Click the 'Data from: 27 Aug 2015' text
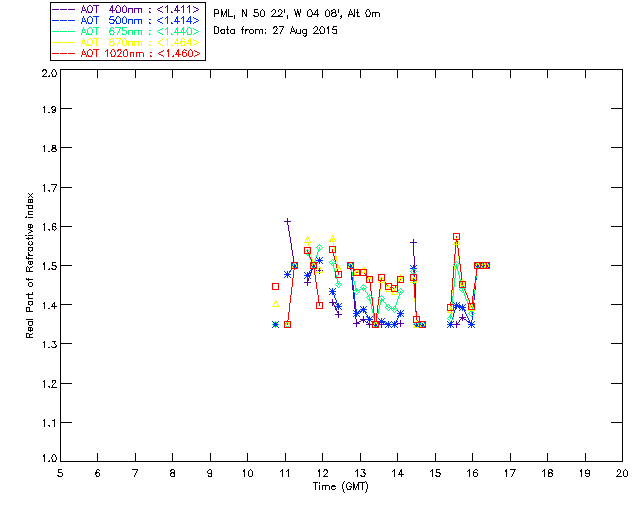 (276, 31)
